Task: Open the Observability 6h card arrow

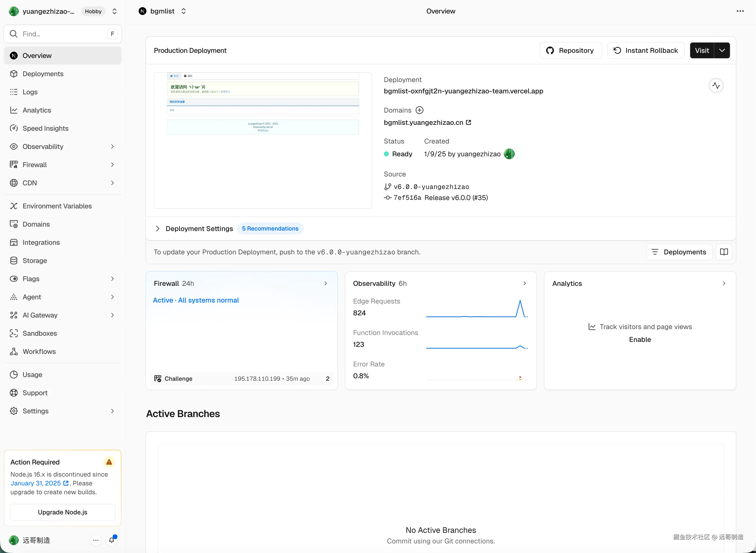Action: point(524,284)
